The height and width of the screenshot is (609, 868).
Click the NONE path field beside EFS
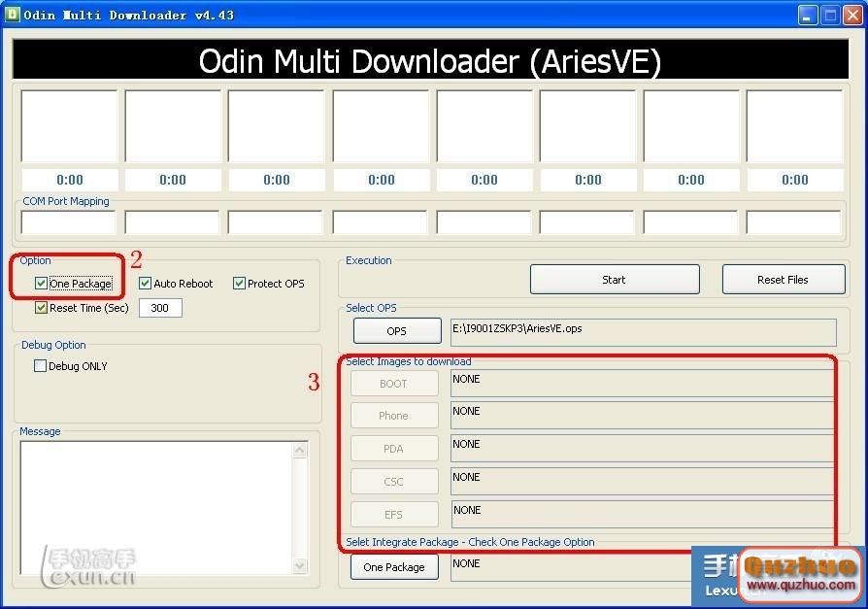(x=642, y=515)
